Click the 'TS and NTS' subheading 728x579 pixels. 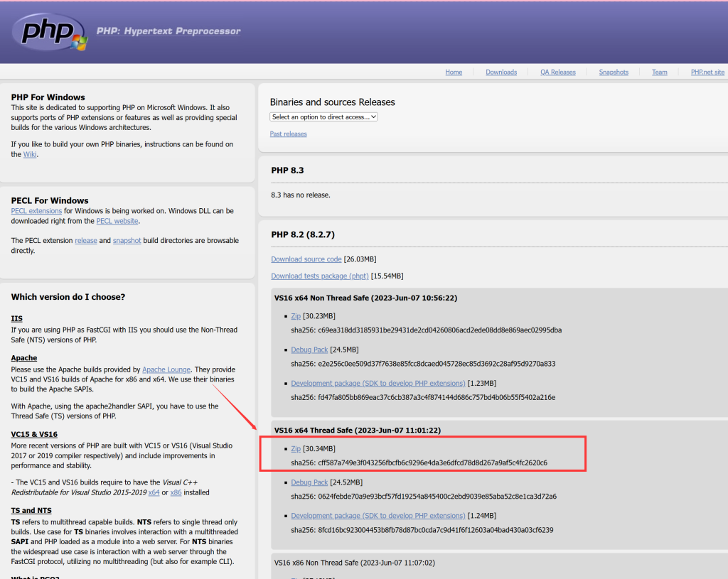[31, 510]
